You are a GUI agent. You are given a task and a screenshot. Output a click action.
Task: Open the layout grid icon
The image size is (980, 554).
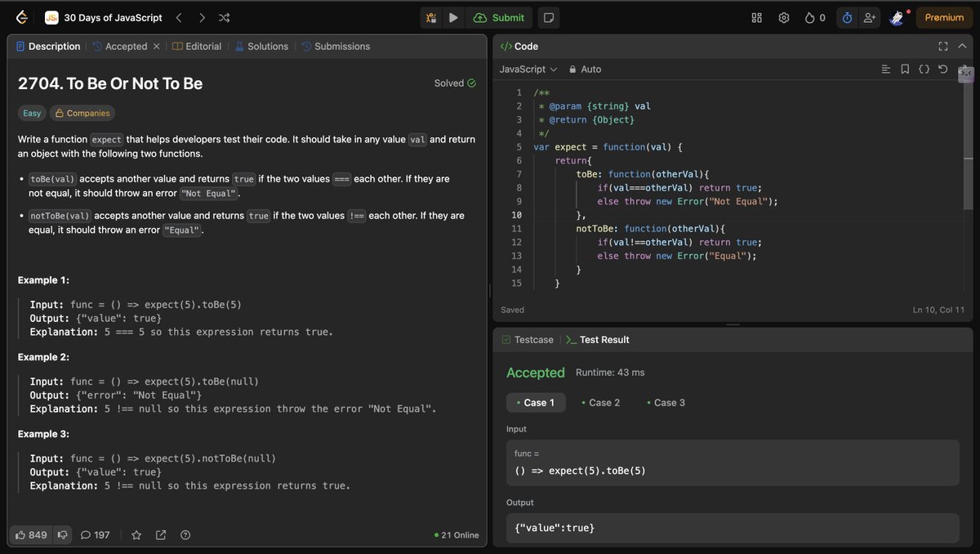[756, 17]
